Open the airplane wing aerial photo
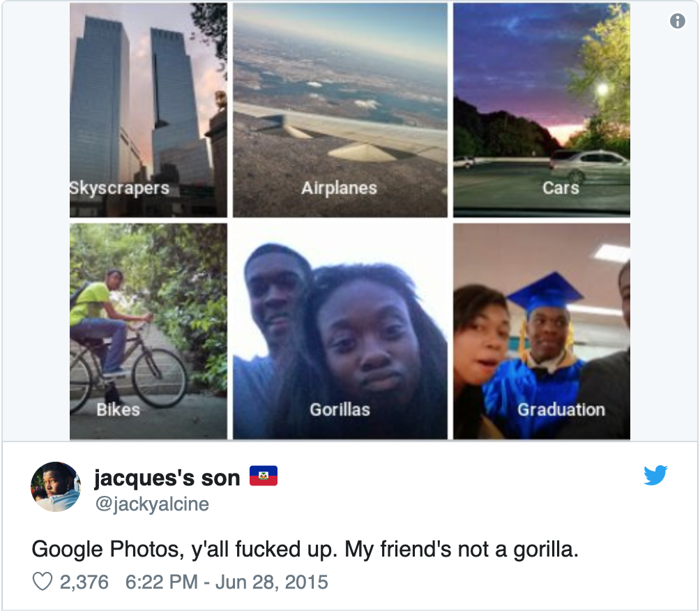 pos(340,110)
